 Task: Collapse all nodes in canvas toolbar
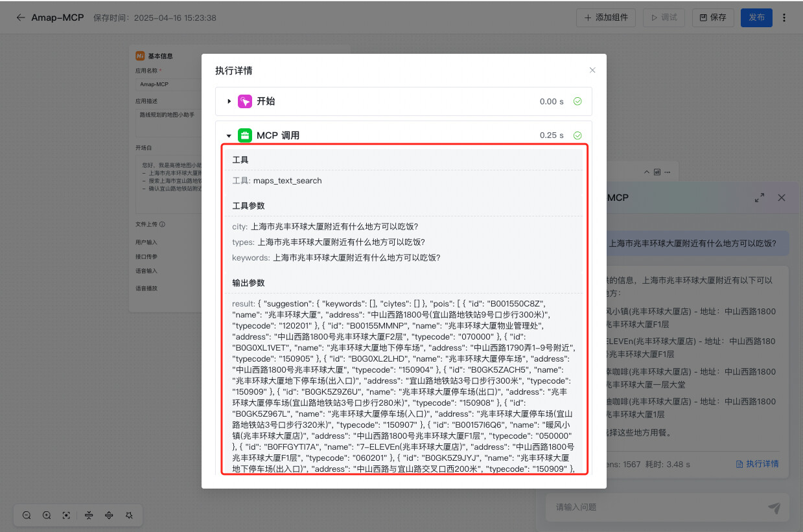pyautogui.click(x=89, y=515)
